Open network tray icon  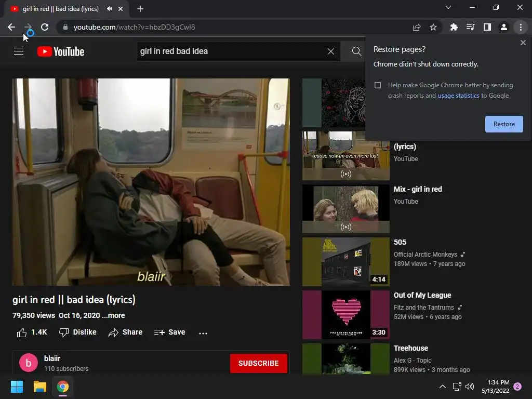pos(457,387)
